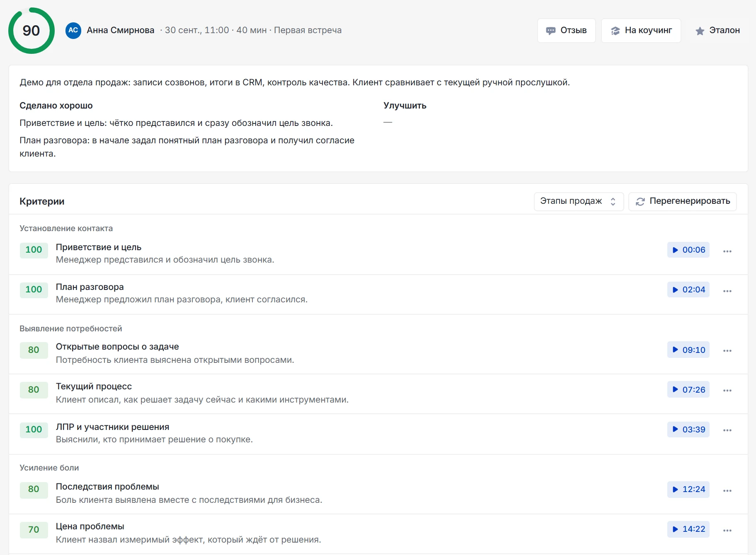Open the Отзыв feedback button
756x555 pixels.
tap(566, 31)
